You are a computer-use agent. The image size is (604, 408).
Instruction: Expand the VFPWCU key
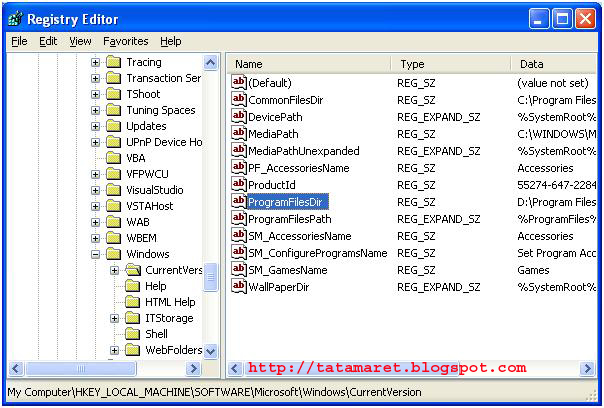click(x=95, y=174)
